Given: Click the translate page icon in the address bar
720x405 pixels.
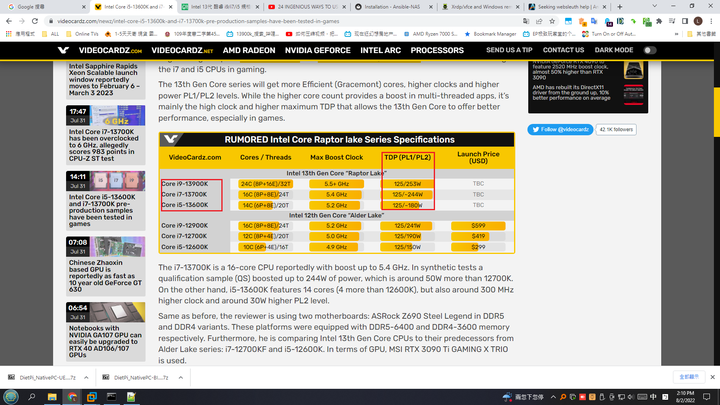Looking at the screenshot, I should 526,21.
